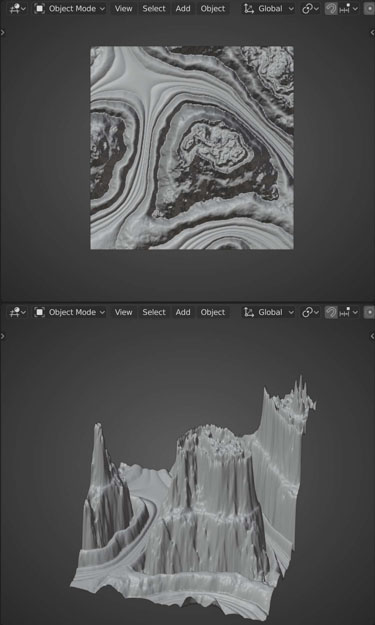
Task: Open Select menu in top viewport header
Action: [154, 8]
